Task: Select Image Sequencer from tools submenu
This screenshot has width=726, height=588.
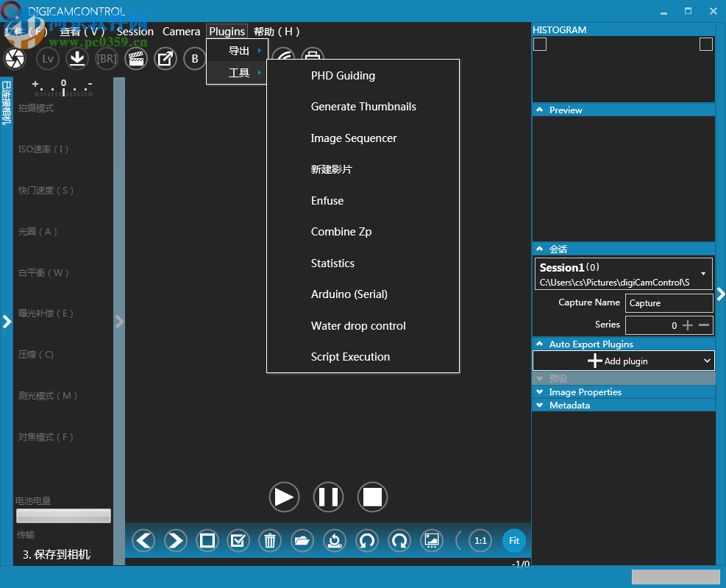Action: [354, 138]
